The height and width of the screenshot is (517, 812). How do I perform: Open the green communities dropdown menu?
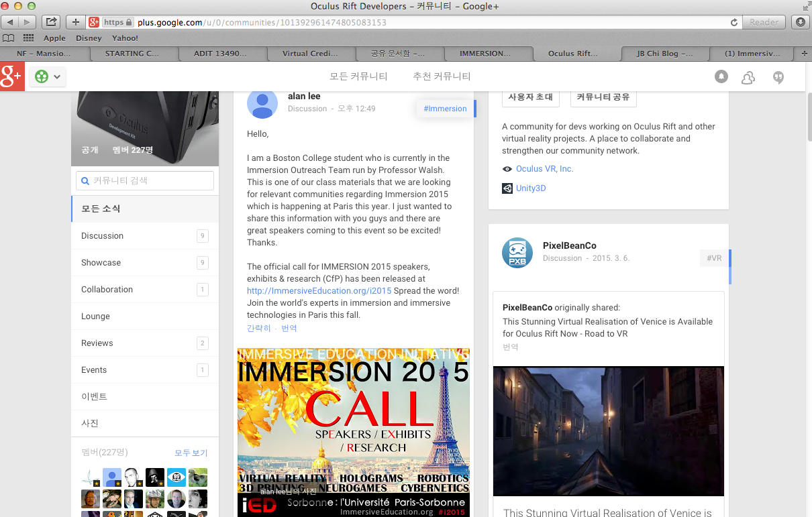[47, 76]
